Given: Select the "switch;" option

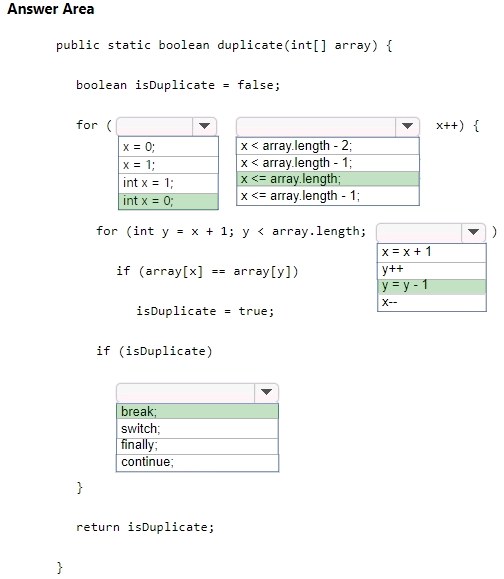Looking at the screenshot, I should pos(198,429).
